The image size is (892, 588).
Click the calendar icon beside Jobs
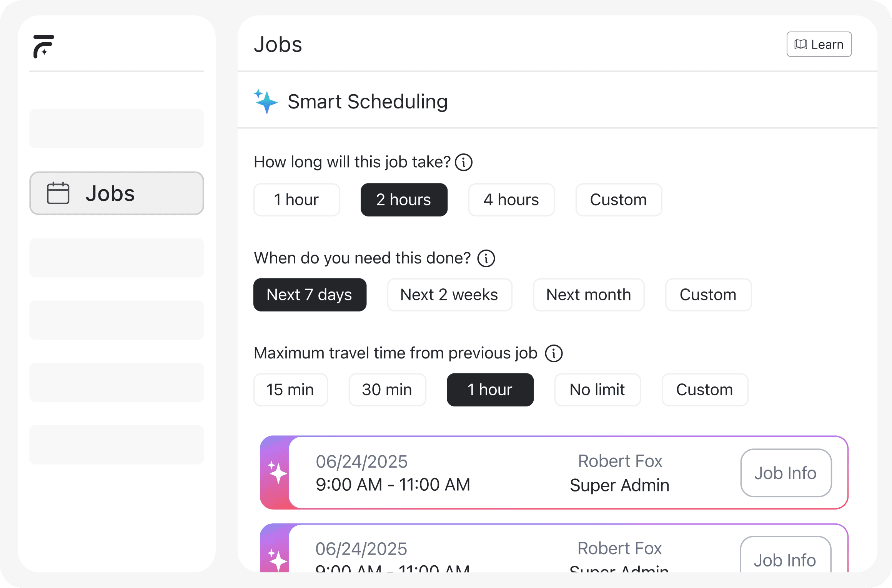(x=58, y=193)
